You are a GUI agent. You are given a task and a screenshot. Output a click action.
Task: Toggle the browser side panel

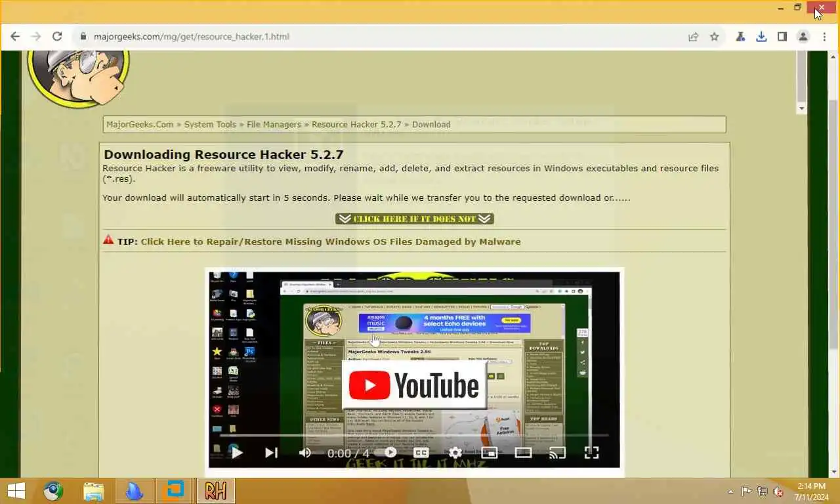[782, 37]
